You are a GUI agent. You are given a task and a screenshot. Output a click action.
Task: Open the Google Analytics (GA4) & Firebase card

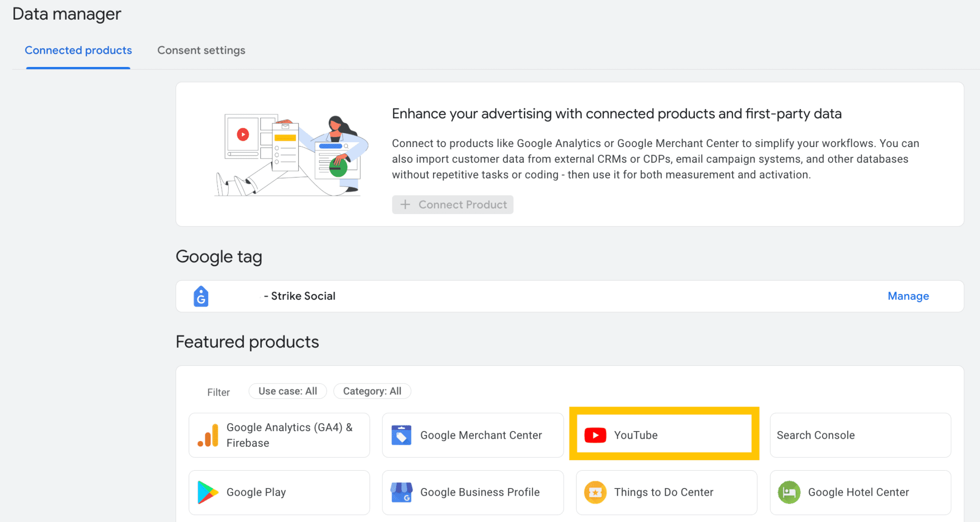point(279,435)
